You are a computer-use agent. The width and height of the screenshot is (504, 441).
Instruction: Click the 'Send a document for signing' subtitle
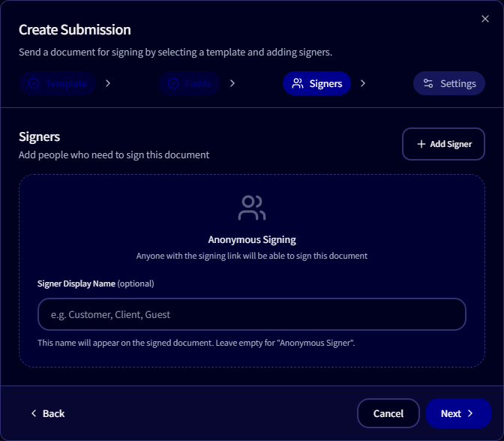(175, 52)
